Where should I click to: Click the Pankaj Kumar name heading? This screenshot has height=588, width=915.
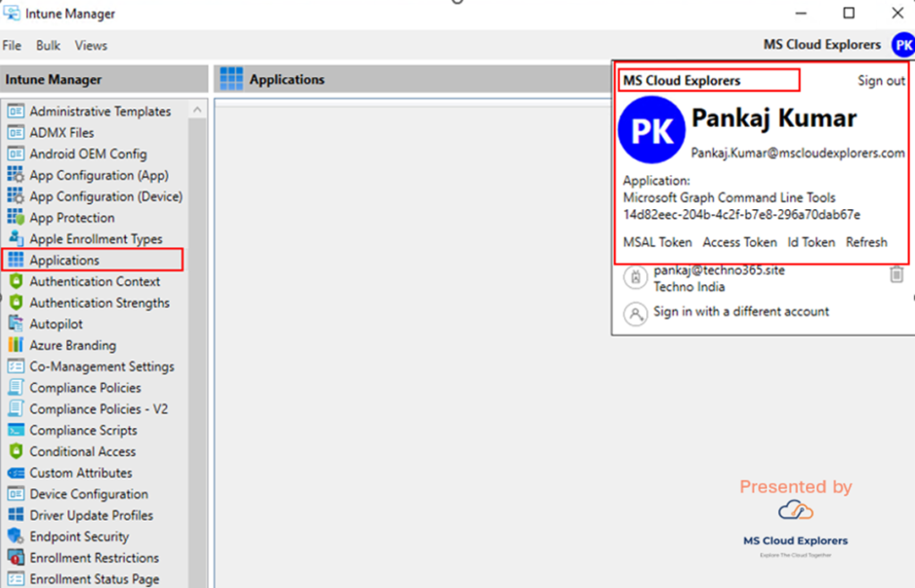point(775,119)
